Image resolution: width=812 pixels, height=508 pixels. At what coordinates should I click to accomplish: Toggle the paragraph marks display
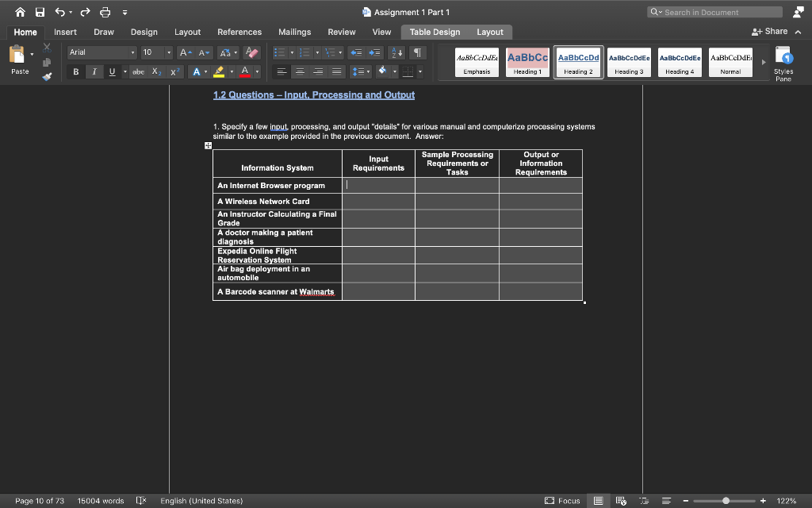point(416,52)
